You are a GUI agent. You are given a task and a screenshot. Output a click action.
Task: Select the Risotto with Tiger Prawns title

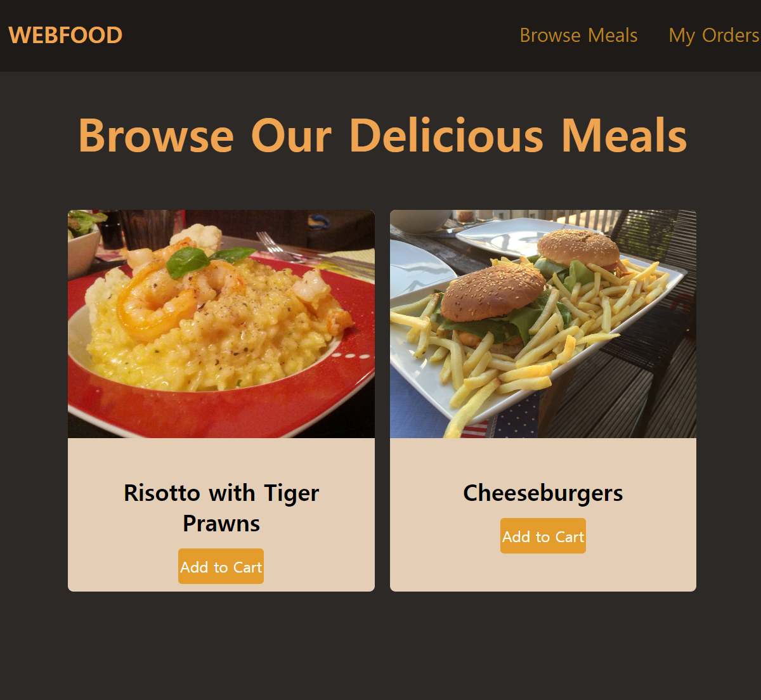click(221, 508)
